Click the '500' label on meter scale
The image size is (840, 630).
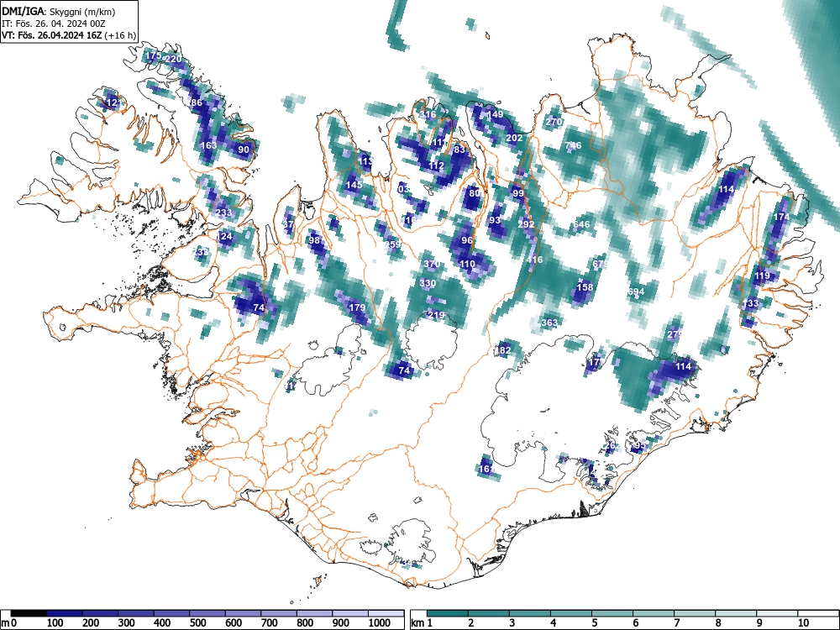pyautogui.click(x=197, y=622)
